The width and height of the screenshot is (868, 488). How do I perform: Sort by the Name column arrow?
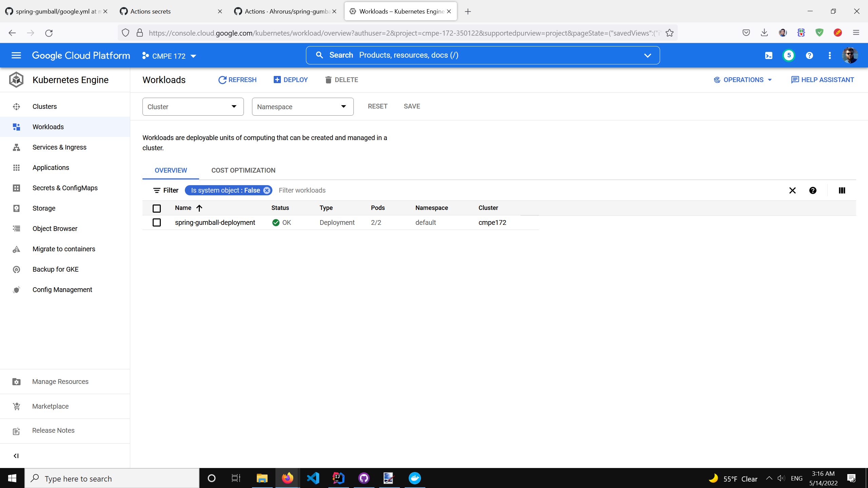[199, 208]
